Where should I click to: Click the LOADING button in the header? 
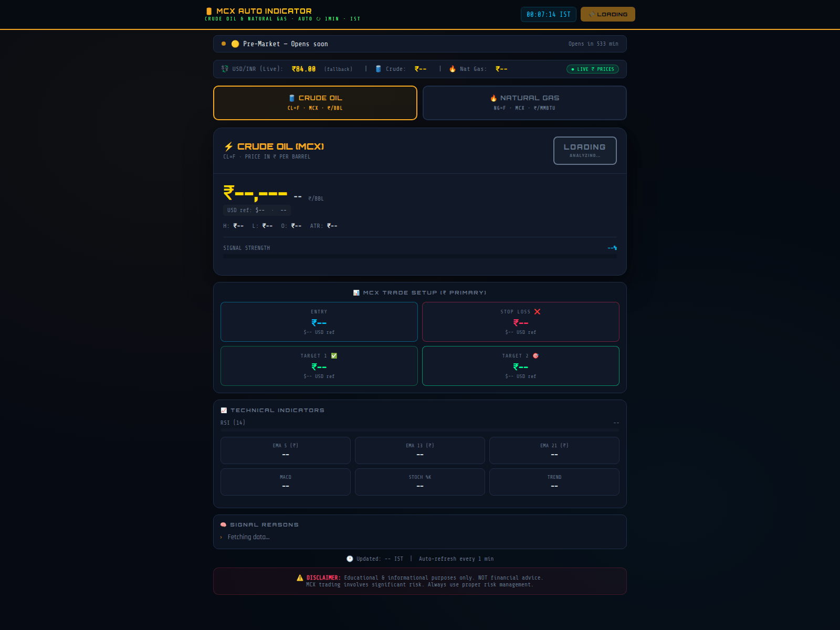point(607,14)
